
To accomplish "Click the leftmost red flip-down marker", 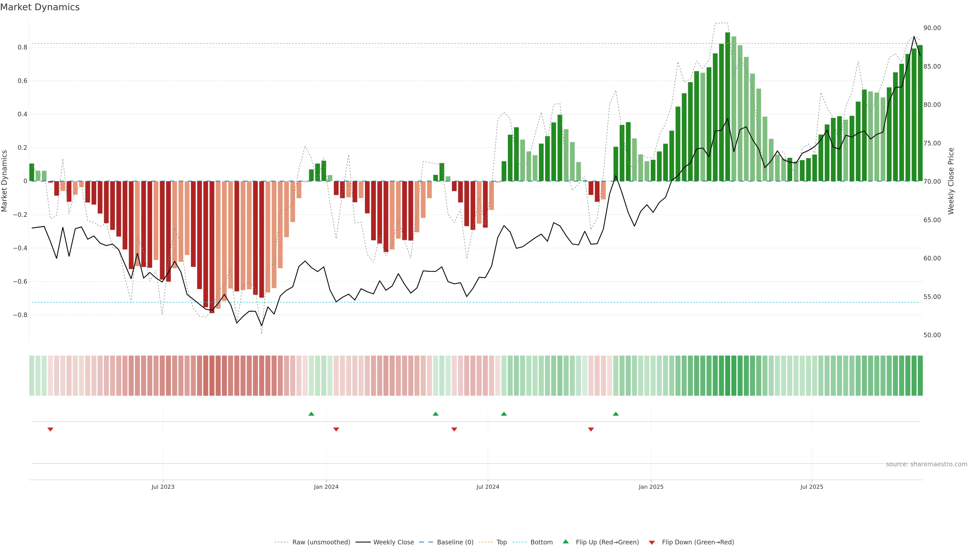I will (x=50, y=429).
